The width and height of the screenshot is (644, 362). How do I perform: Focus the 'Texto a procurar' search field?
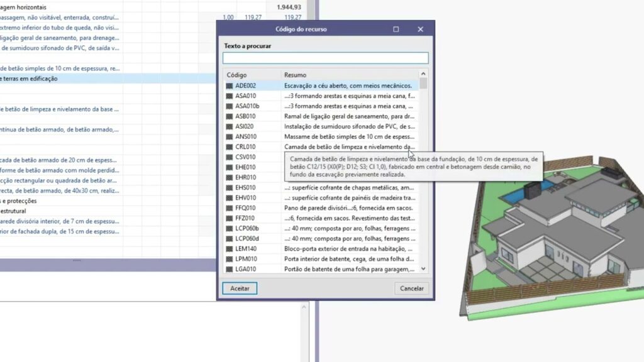tap(325, 58)
